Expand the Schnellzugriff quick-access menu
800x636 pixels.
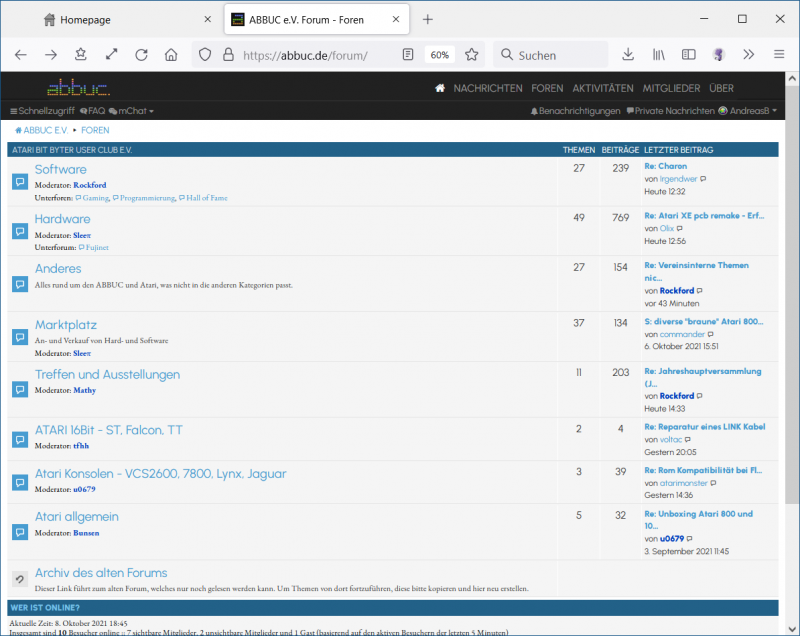(x=41, y=111)
